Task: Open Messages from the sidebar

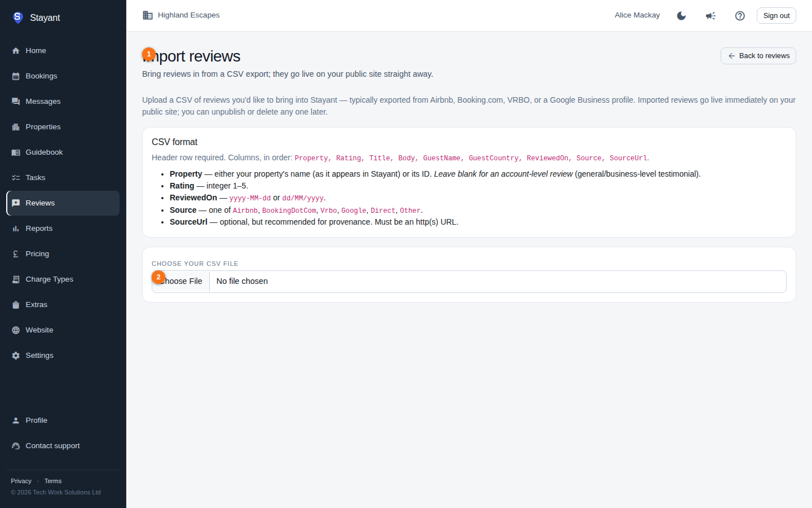Action: pos(63,102)
